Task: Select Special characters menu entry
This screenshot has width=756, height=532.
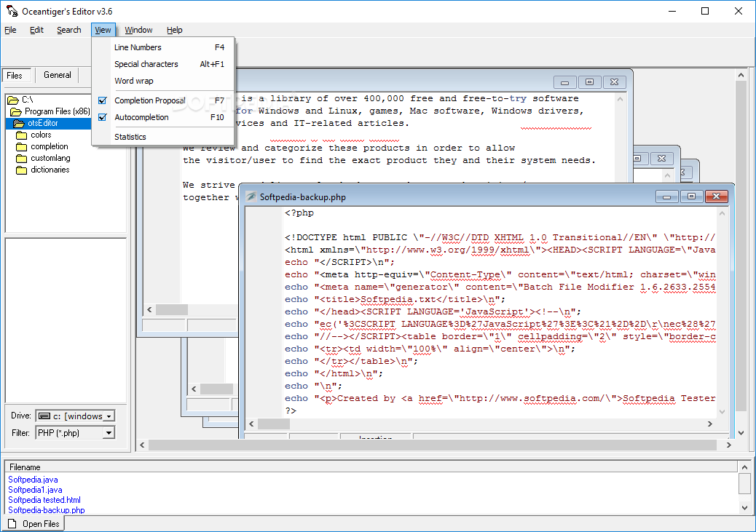Action: (163, 64)
